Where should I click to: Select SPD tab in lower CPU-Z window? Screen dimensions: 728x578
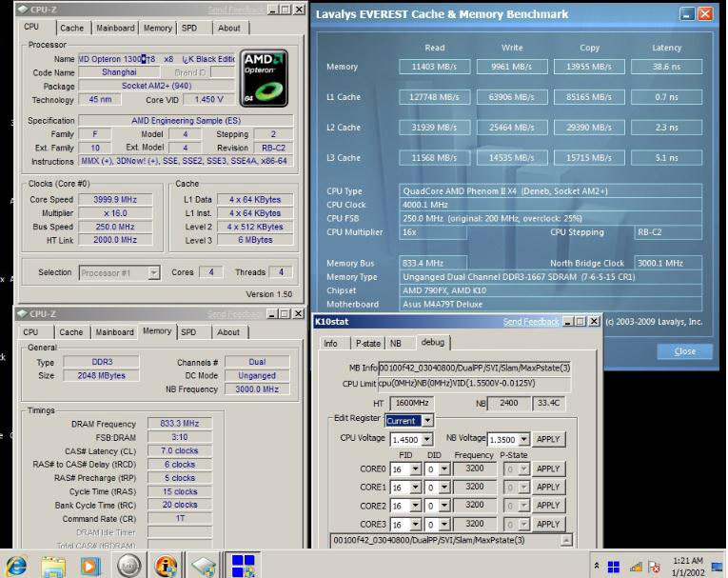click(x=188, y=332)
